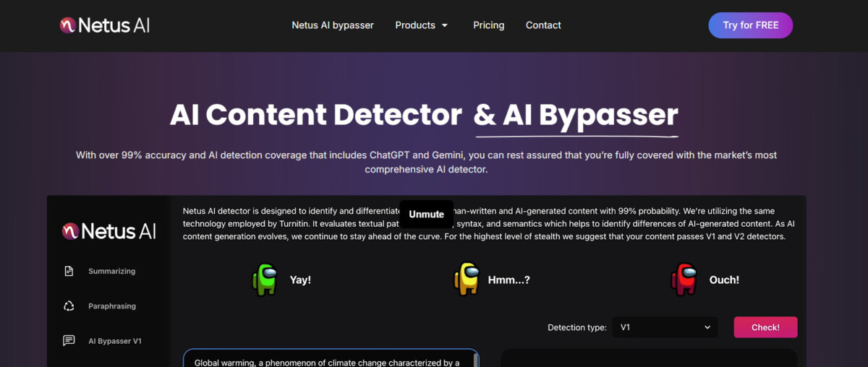Open the Contact page
This screenshot has width=868, height=367.
543,25
